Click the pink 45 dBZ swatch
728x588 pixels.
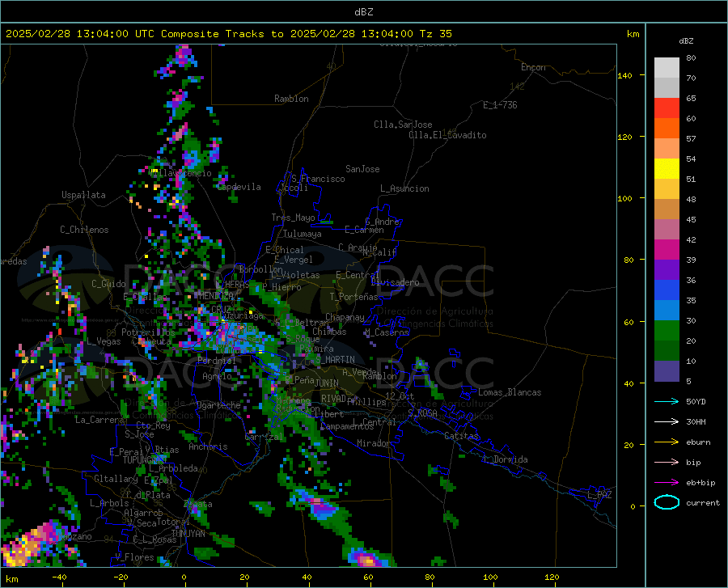(x=667, y=229)
